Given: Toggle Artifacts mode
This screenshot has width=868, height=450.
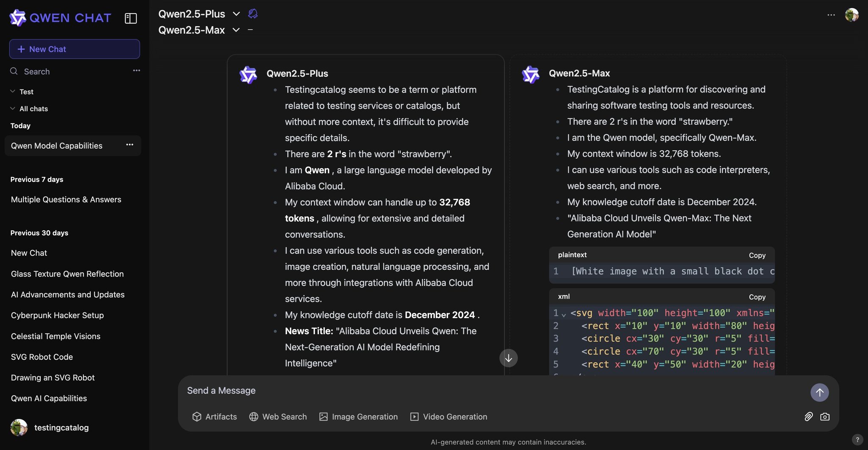Looking at the screenshot, I should click(214, 416).
